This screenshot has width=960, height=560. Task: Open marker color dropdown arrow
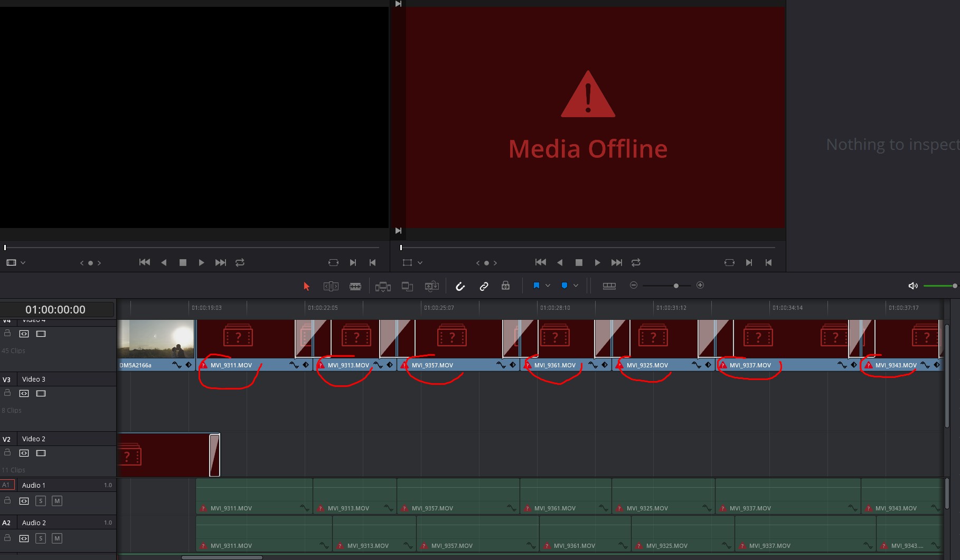point(576,286)
